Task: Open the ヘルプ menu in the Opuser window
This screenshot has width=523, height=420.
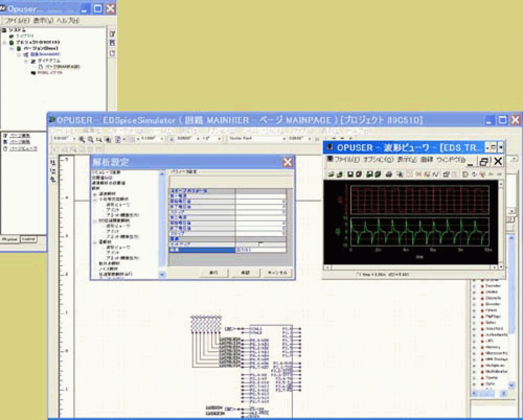Action: 68,20
